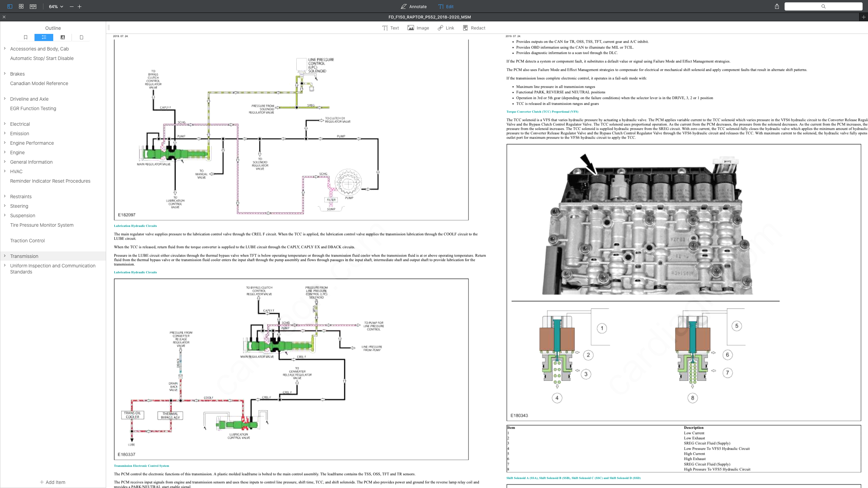Zoom out with the minus icon
This screenshot has height=488, width=868.
72,6
